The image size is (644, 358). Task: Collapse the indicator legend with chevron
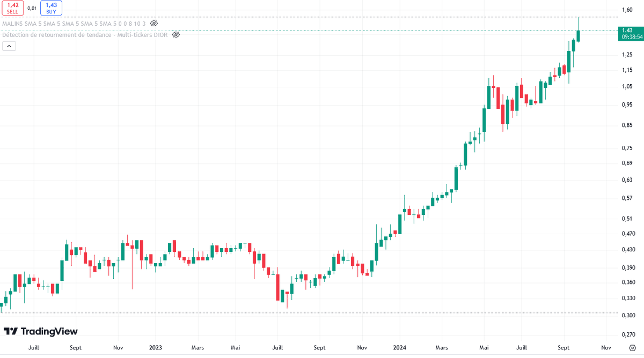[x=9, y=46]
